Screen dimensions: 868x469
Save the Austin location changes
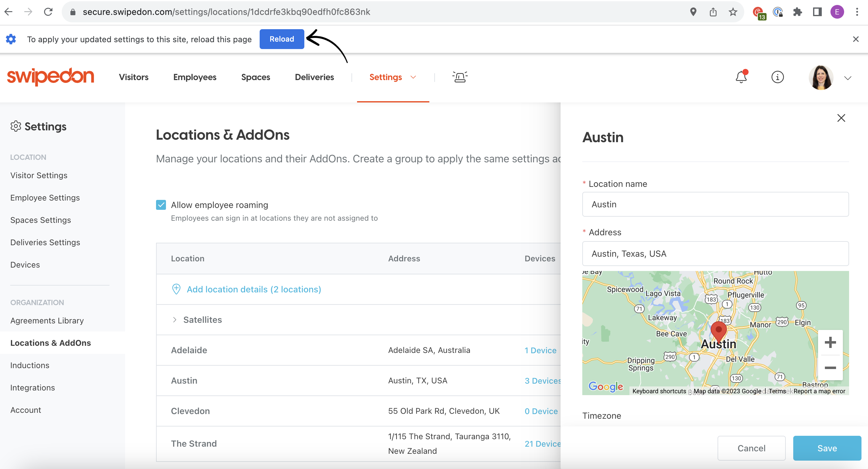pos(827,448)
